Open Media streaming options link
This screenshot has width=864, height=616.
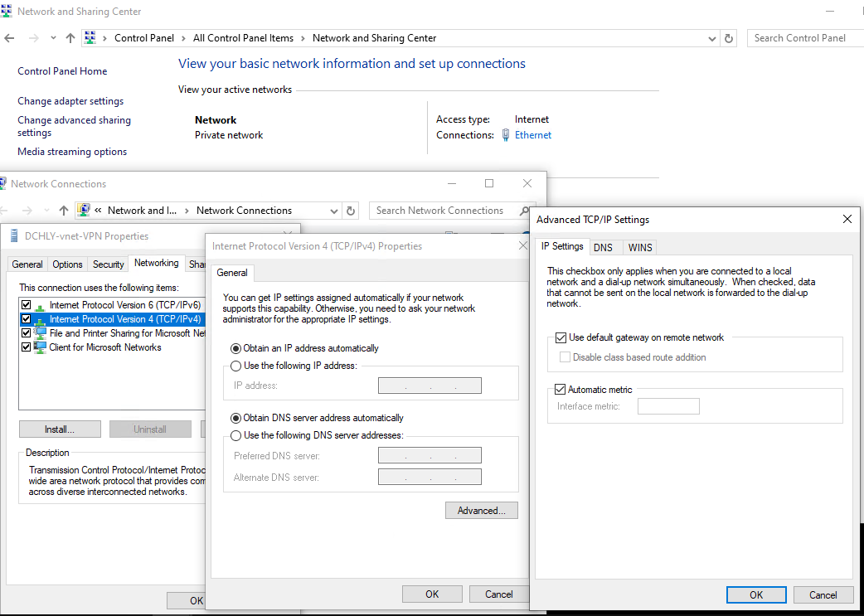pyautogui.click(x=72, y=152)
